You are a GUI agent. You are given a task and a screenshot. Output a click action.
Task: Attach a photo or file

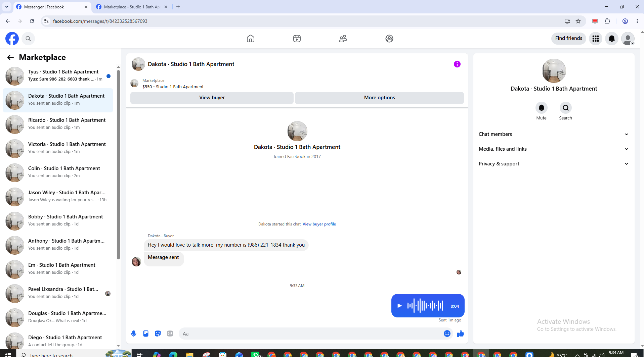(146, 334)
